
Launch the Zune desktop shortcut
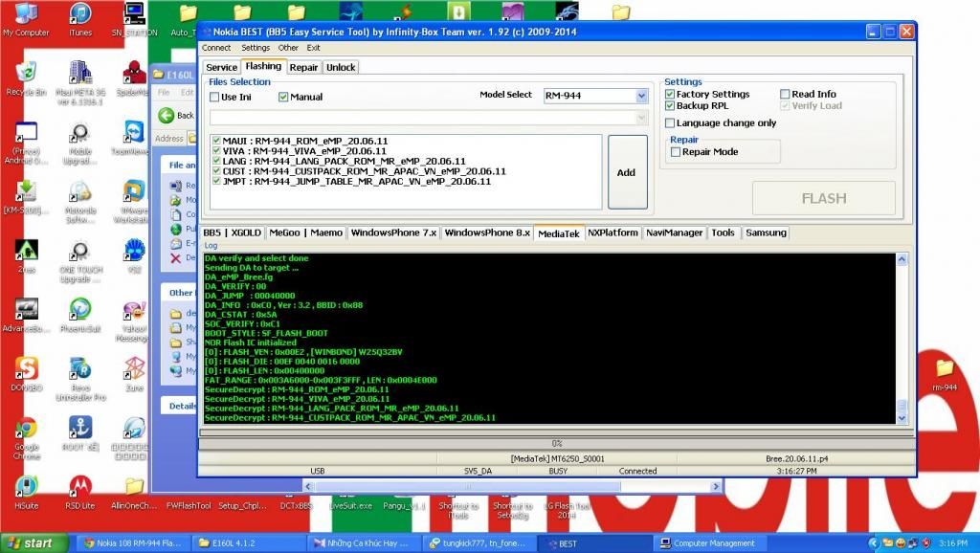click(x=134, y=374)
